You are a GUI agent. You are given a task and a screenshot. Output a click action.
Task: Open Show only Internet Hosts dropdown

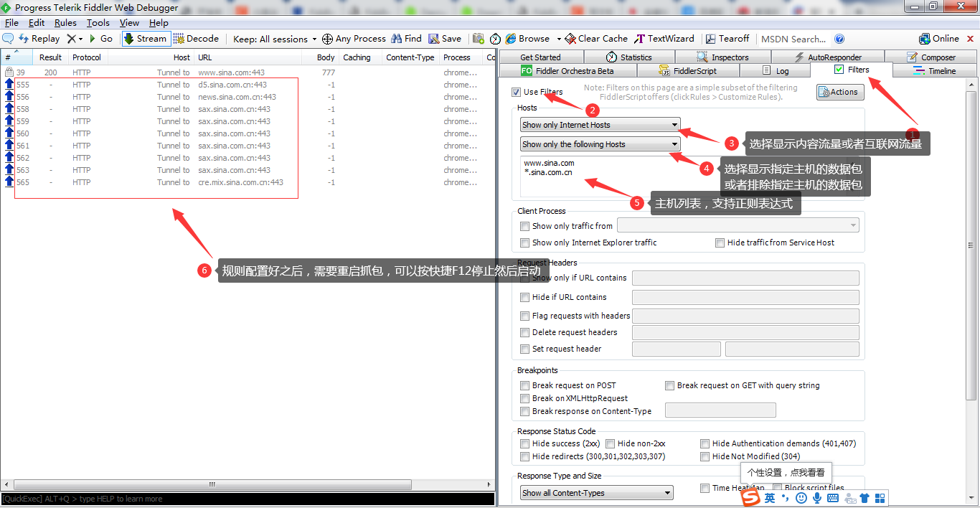point(600,125)
